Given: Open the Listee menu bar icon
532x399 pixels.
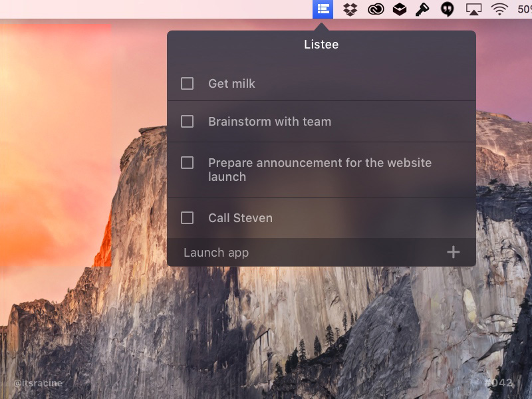Looking at the screenshot, I should click(x=322, y=9).
